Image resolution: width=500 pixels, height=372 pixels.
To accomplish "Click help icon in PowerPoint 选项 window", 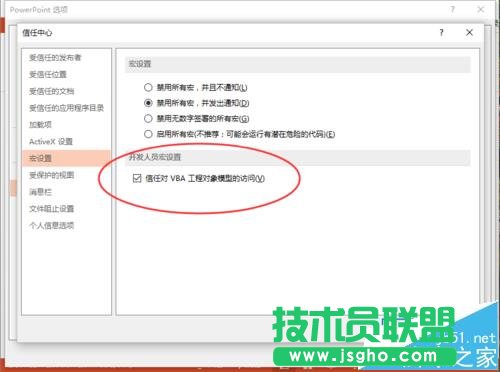I will [452, 9].
